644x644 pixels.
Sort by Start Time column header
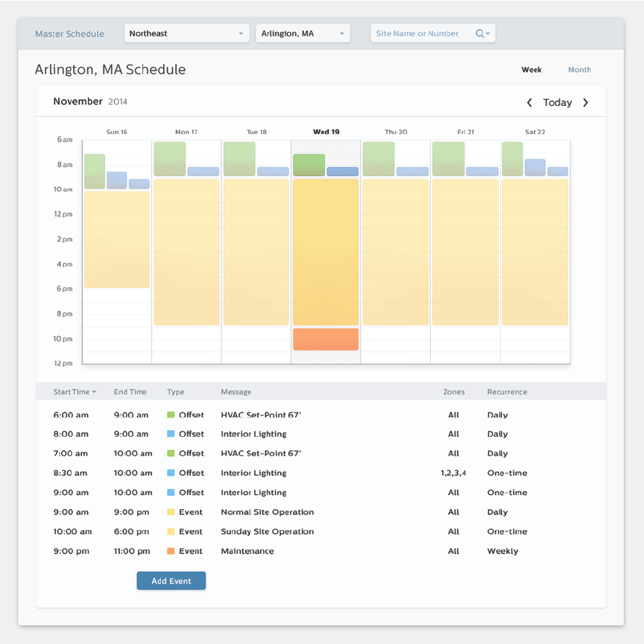coord(74,392)
